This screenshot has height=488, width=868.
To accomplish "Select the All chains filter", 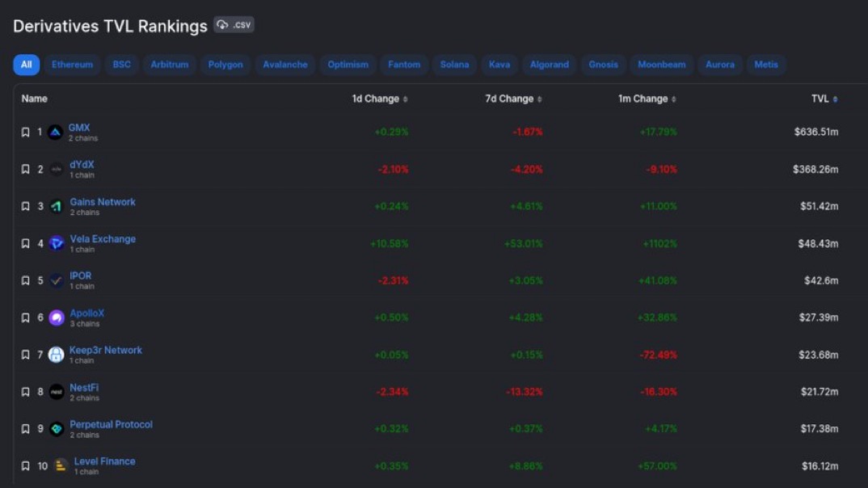I will click(x=26, y=65).
